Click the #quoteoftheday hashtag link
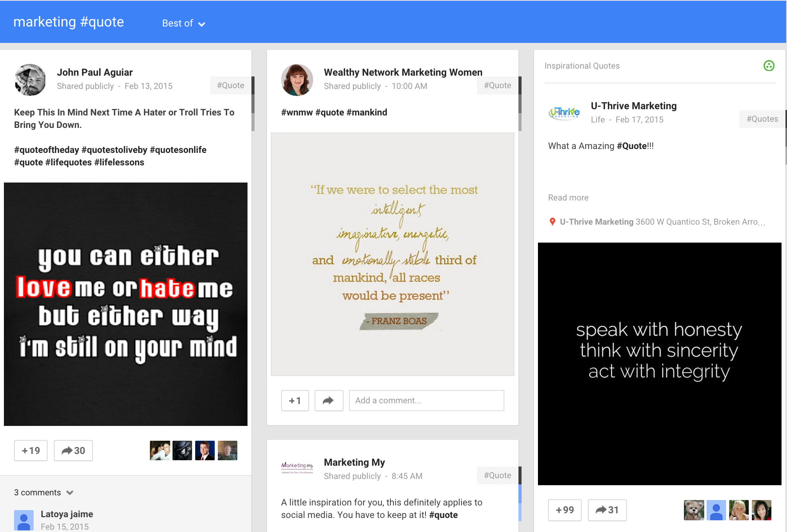The height and width of the screenshot is (532, 787). coord(46,150)
